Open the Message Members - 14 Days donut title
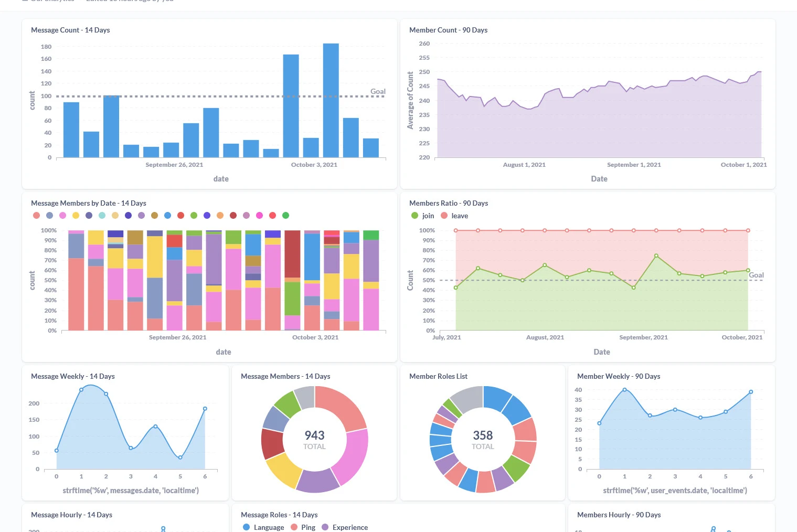This screenshot has height=532, width=797. pos(285,376)
